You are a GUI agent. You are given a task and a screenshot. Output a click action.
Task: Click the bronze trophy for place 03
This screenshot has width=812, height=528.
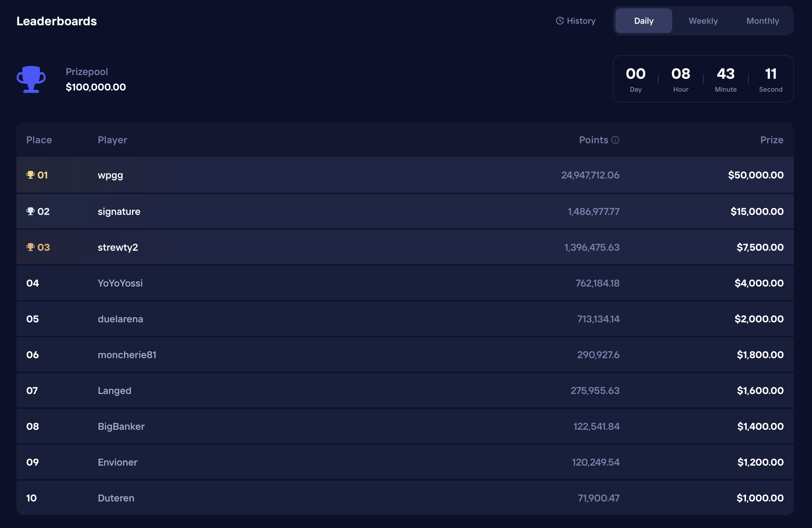[x=30, y=247]
